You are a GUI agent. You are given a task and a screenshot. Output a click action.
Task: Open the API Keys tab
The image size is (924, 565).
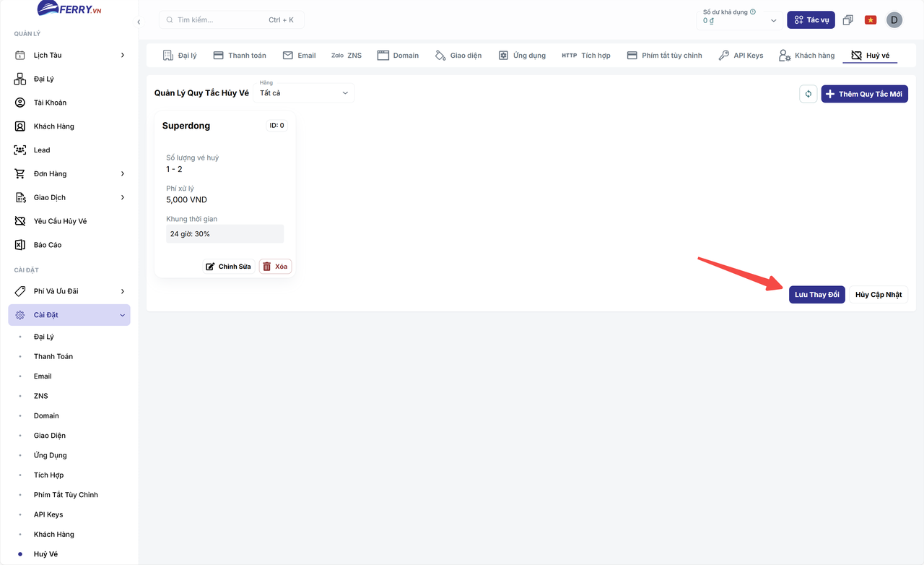click(x=741, y=55)
